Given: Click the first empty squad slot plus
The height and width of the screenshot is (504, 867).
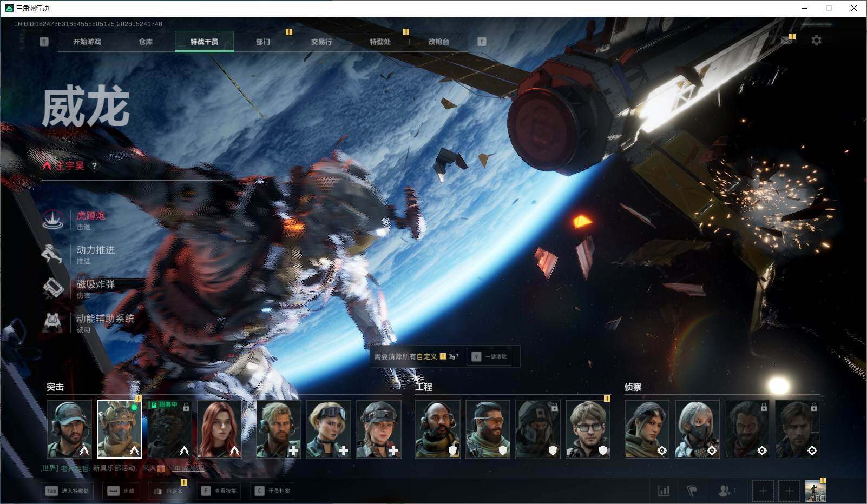Looking at the screenshot, I should [x=763, y=491].
